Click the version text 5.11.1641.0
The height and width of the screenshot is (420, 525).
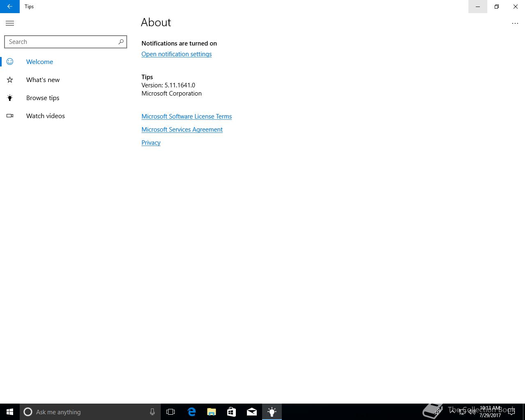[180, 85]
